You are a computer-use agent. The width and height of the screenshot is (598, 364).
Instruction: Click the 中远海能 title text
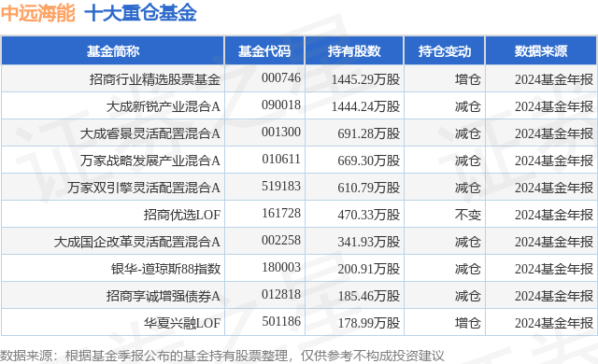coord(37,13)
